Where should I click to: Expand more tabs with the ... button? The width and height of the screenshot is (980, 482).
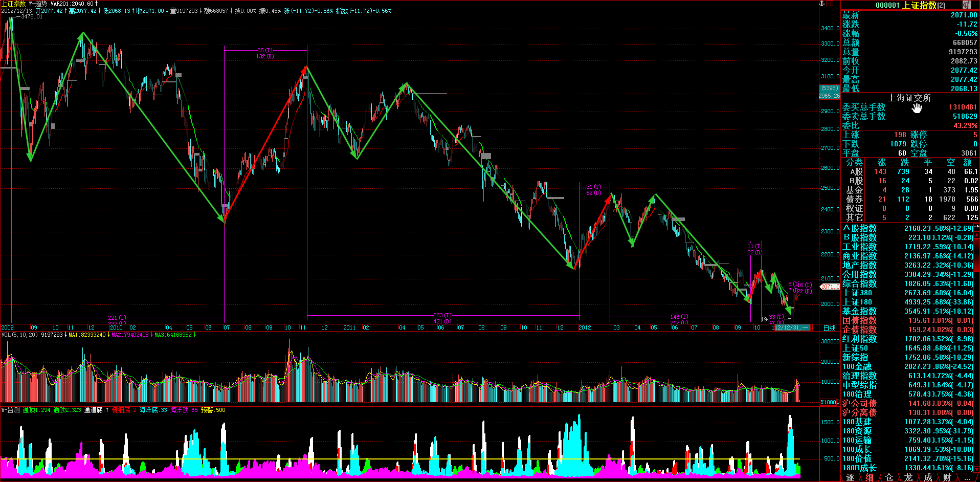coord(968,477)
